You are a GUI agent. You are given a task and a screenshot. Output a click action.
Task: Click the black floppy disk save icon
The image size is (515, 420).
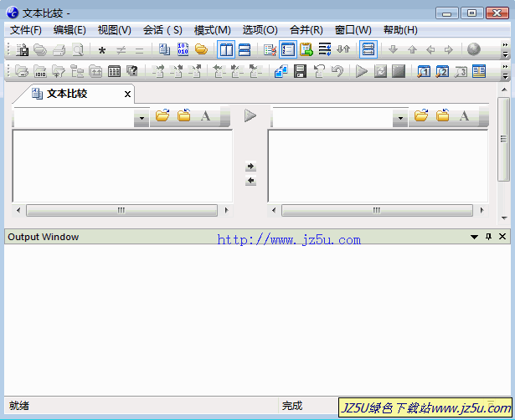300,71
